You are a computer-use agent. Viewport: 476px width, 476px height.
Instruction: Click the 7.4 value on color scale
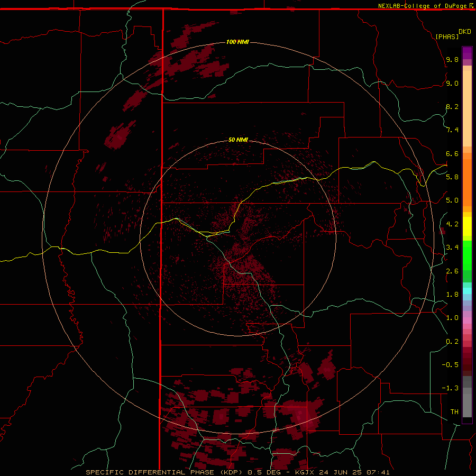coord(452,130)
